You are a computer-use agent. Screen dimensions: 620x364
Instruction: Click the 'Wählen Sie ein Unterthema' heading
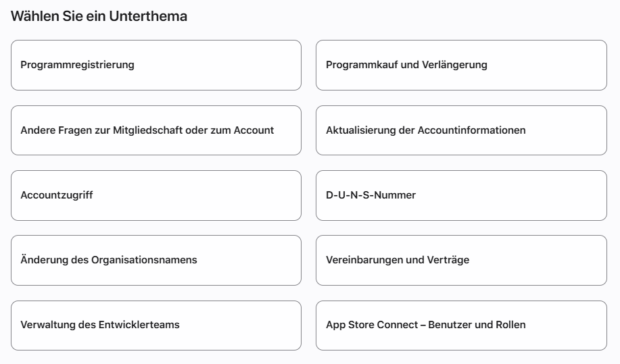(x=99, y=16)
